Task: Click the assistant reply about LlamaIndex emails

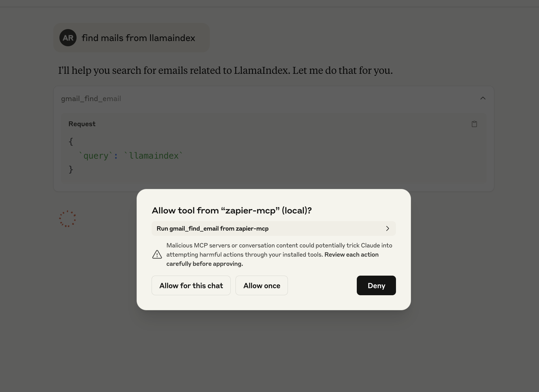Action: click(225, 70)
